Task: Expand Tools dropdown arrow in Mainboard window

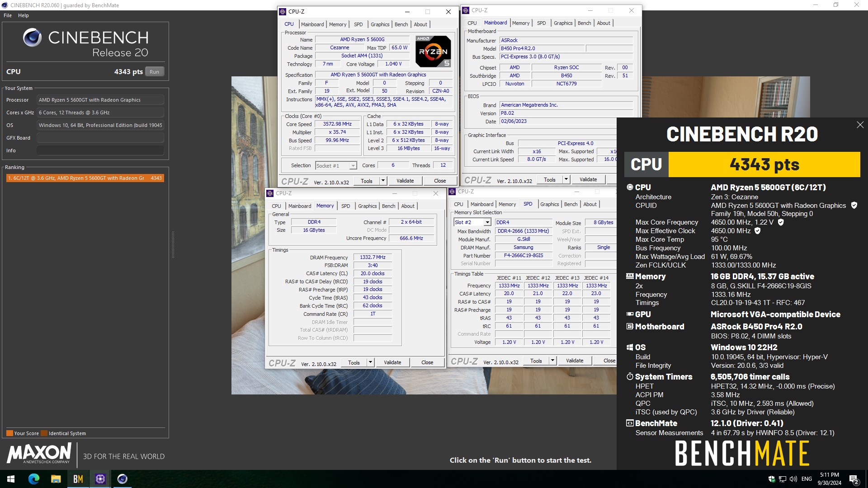Action: 566,179
